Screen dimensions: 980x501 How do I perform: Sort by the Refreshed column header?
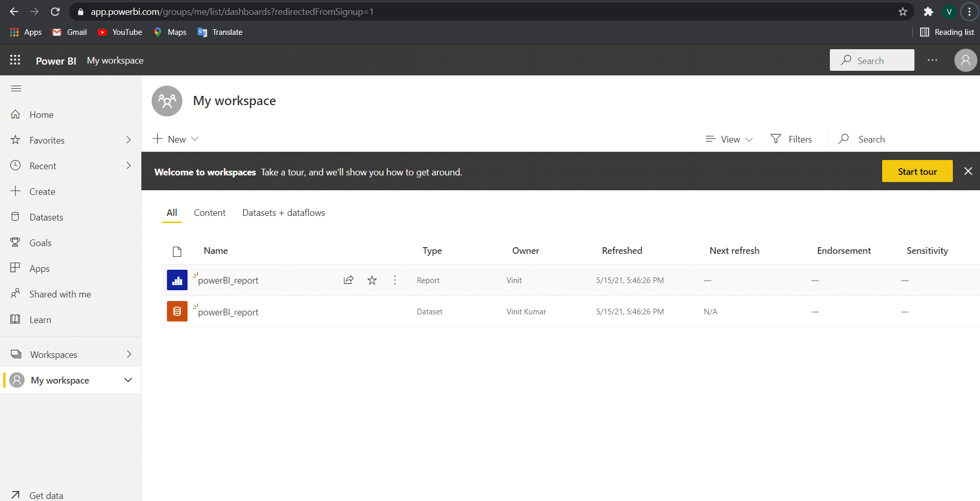tap(621, 251)
